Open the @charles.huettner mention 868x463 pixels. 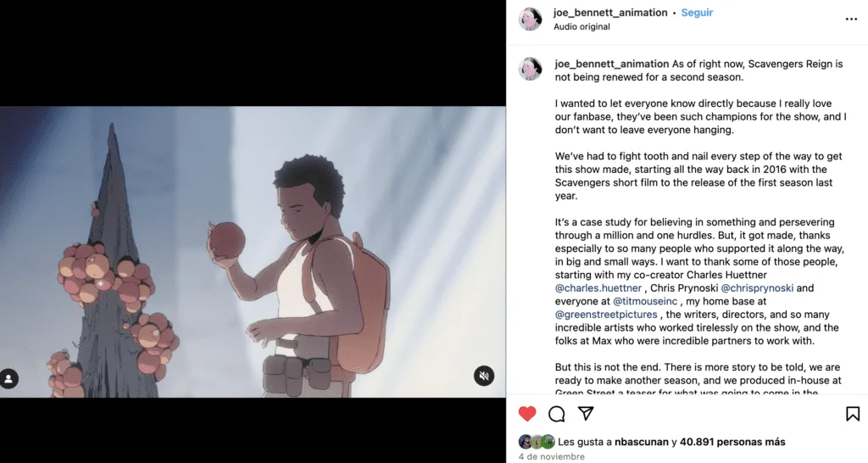click(x=598, y=288)
